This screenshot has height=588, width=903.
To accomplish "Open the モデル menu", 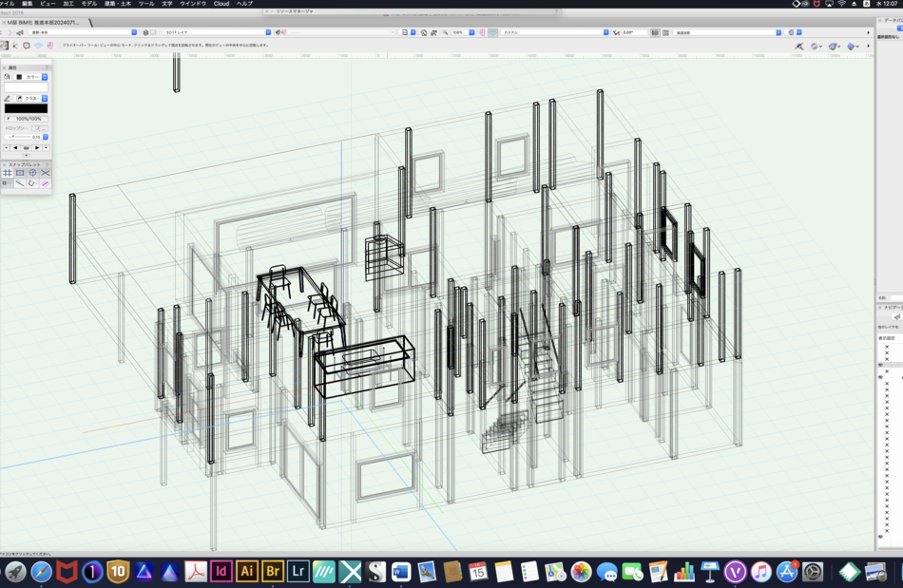I will 88,4.
